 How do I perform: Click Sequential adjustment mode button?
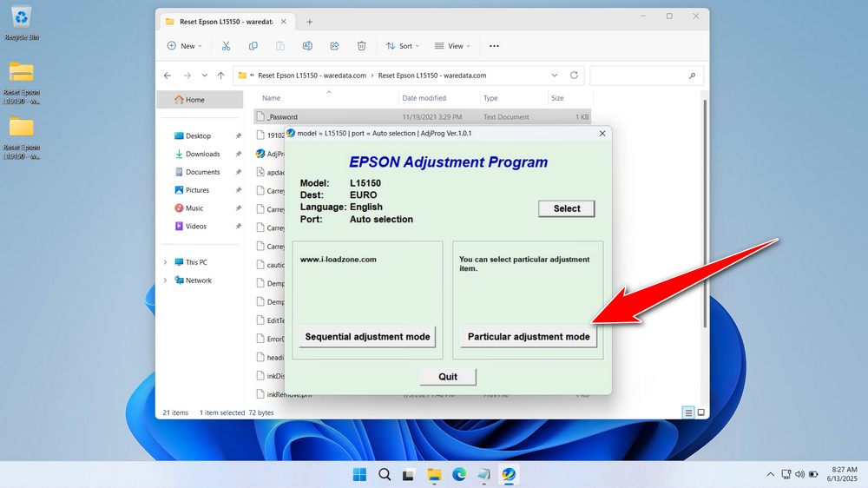(367, 337)
